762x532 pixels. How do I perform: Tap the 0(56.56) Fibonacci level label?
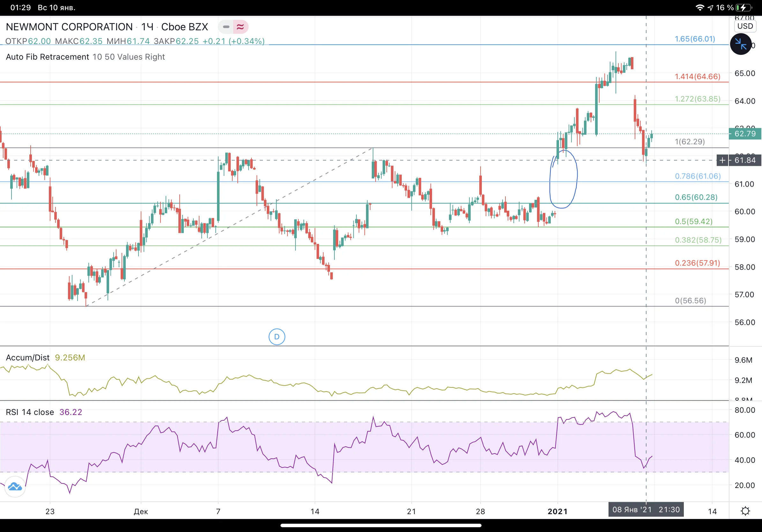[690, 301]
